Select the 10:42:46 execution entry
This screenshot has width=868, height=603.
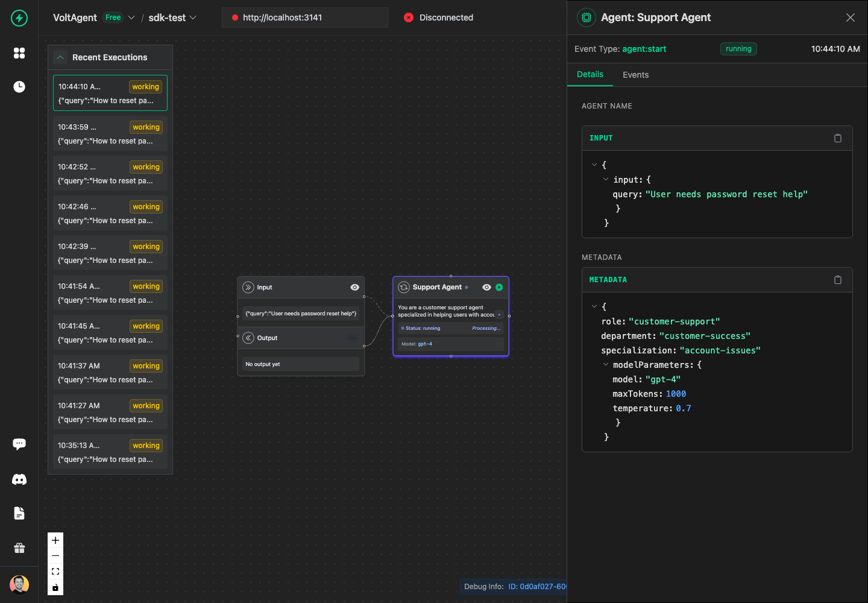pyautogui.click(x=110, y=213)
